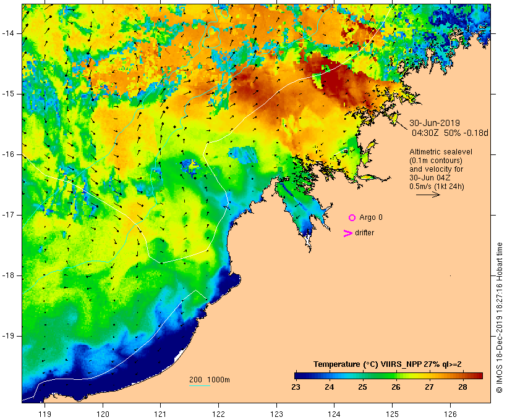Click the temperature color bar legend
Screen dimensions: 507x420
click(389, 376)
